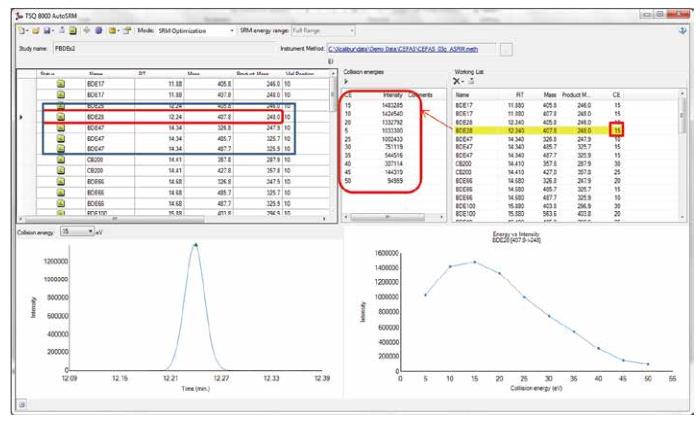Viewport: 700px width, 424px height.
Task: Click the Working List vertical scrollbar
Action: point(681,150)
